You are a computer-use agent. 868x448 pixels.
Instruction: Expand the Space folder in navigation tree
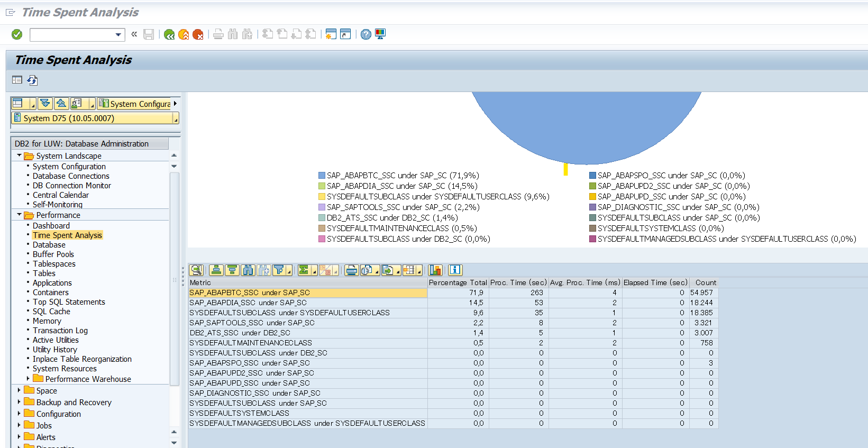[19, 390]
